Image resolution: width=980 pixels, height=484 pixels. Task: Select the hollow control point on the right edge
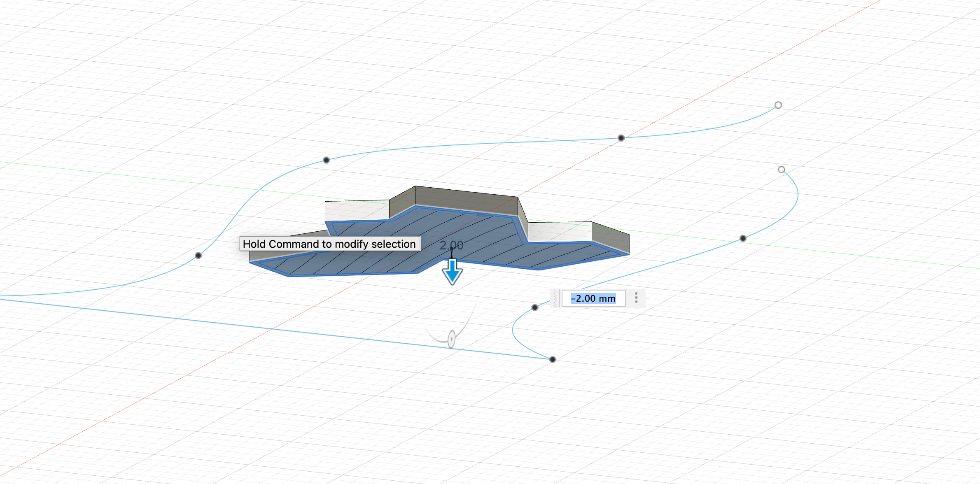tap(781, 169)
